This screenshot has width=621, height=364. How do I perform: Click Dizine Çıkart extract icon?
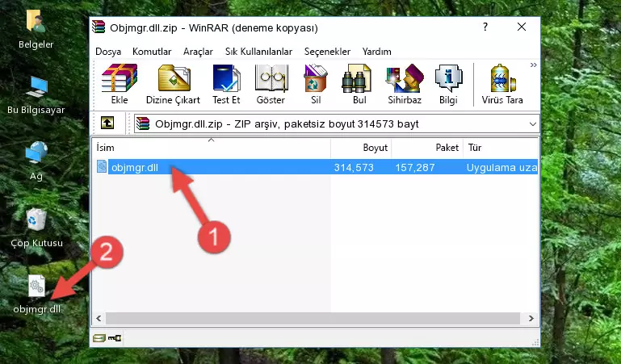point(174,84)
